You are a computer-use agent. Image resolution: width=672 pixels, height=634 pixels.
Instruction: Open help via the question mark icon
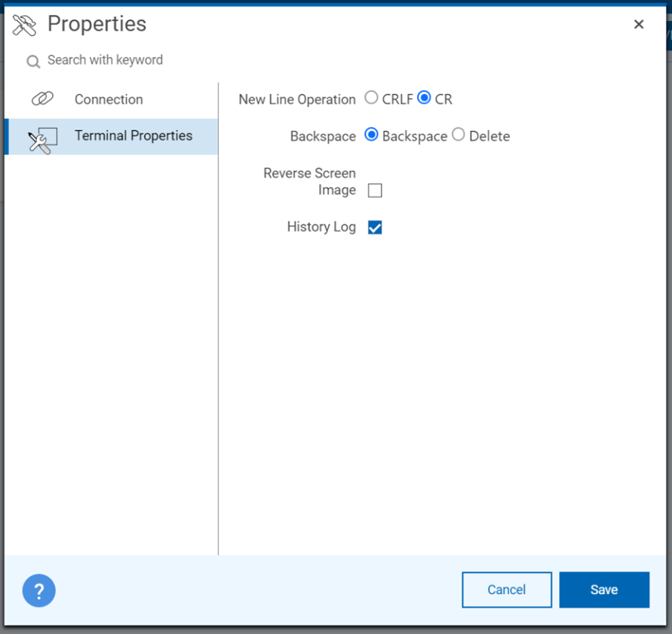pos(39,591)
